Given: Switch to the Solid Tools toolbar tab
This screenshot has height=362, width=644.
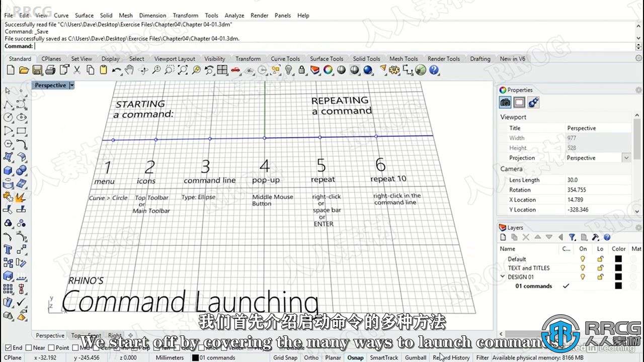Looking at the screenshot, I should tap(366, 59).
